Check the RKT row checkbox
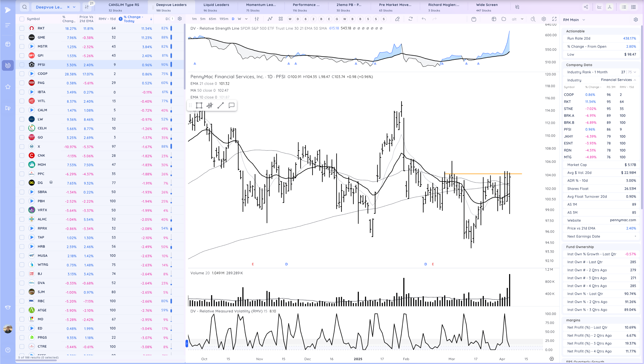 22,28
